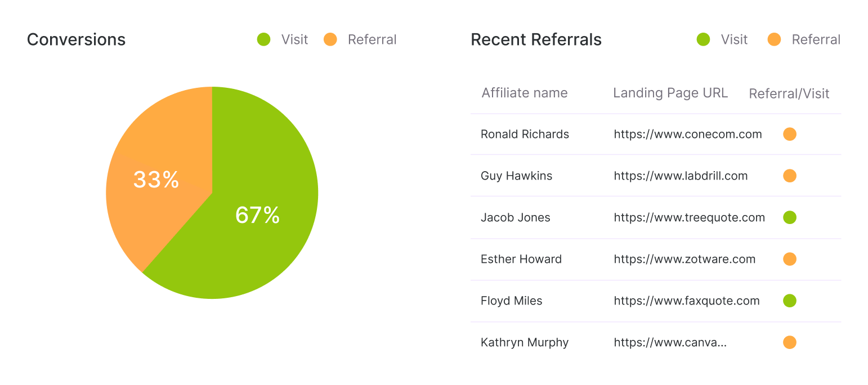Click orange Referral dot in Recent Referrals legend
The image size is (868, 385).
(774, 39)
